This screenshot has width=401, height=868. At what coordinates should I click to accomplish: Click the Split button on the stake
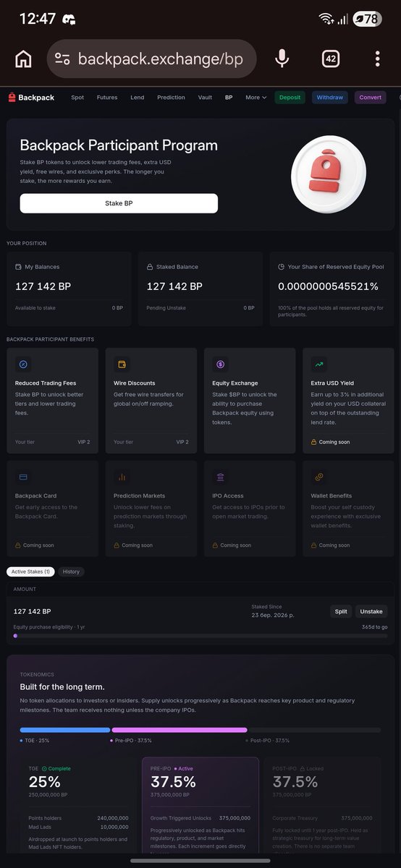point(341,611)
